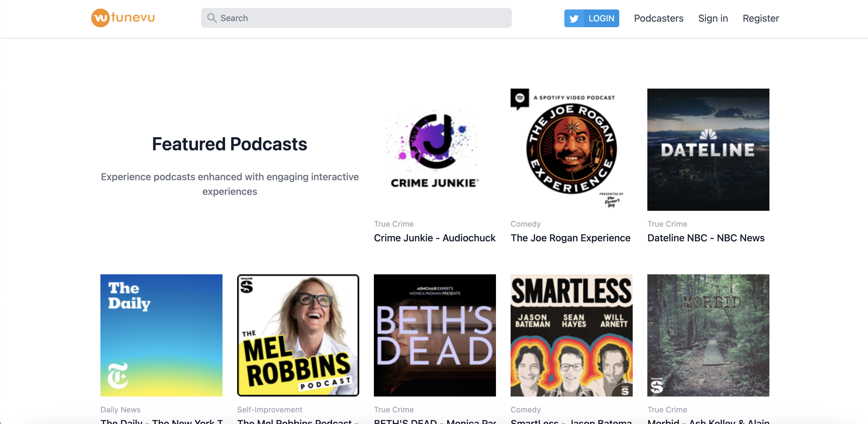Open the Podcasters menu item
Screen dimensions: 868x424
point(658,18)
